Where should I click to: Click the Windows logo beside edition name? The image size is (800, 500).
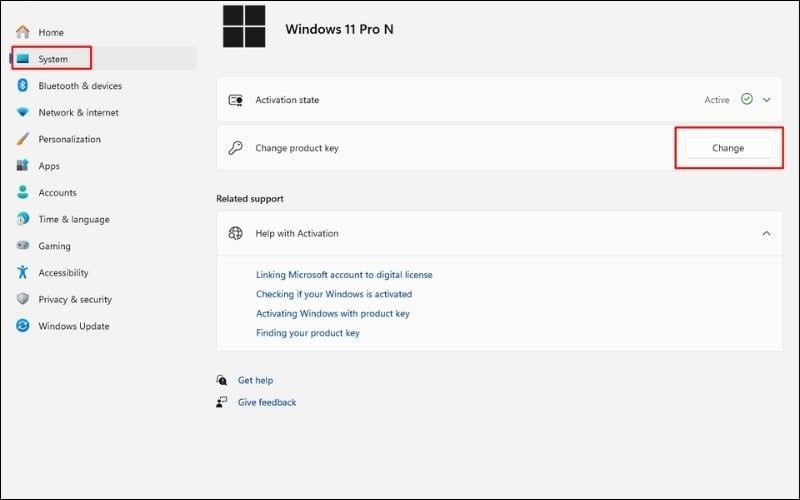coord(244,27)
